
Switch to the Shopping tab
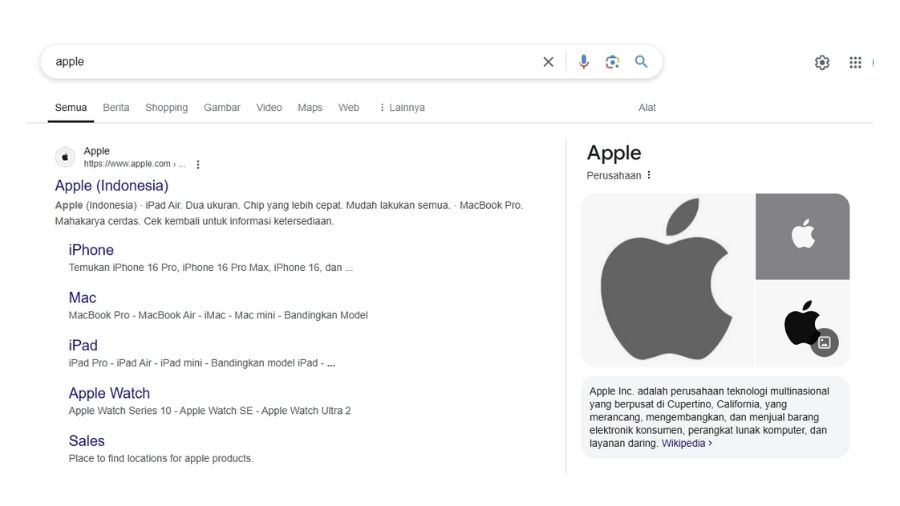click(166, 107)
